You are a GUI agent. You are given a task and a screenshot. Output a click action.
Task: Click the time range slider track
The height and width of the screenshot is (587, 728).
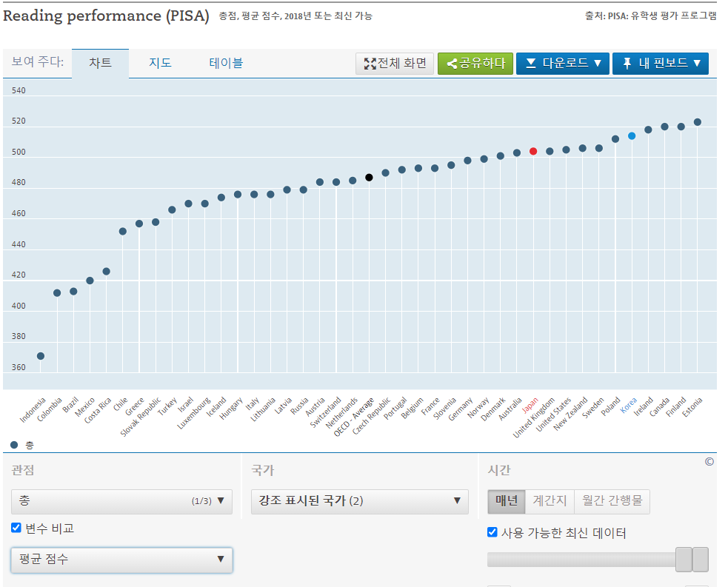point(581,560)
